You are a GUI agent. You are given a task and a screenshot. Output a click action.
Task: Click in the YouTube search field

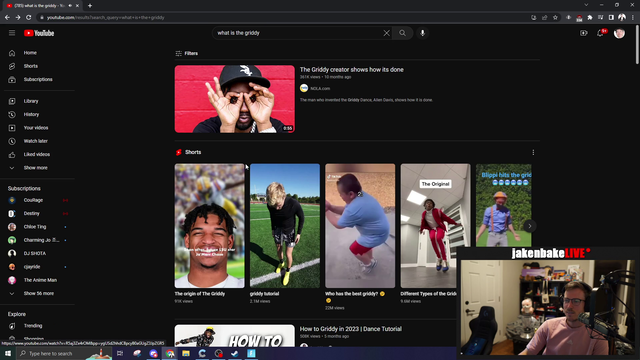299,33
